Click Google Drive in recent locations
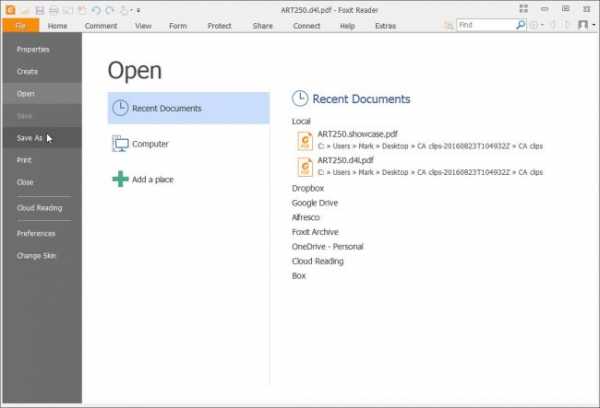 (x=315, y=203)
